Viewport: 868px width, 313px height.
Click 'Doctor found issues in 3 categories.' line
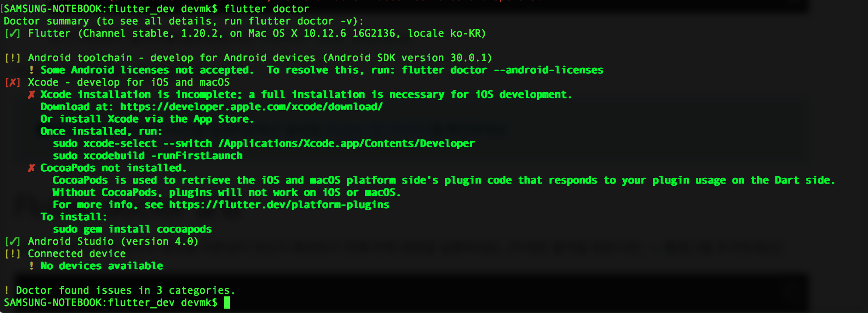[125, 290]
